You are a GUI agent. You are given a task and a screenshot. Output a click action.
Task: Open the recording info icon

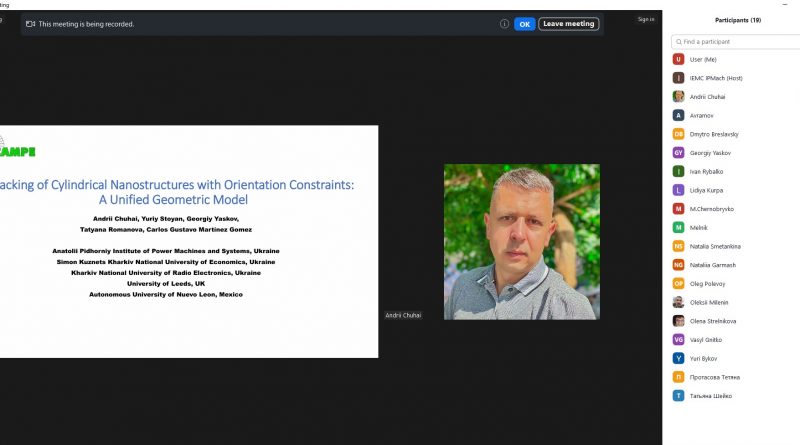pyautogui.click(x=504, y=24)
